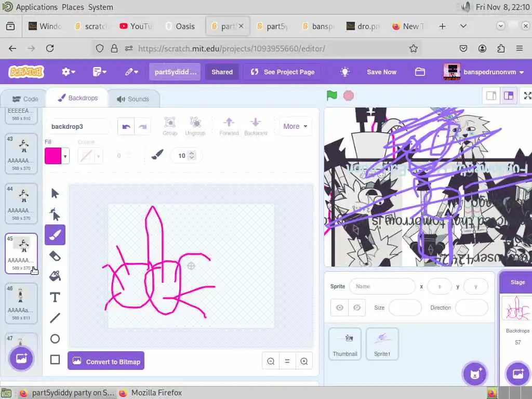Select the arrow Select tool
The image size is (532, 399).
click(x=55, y=193)
